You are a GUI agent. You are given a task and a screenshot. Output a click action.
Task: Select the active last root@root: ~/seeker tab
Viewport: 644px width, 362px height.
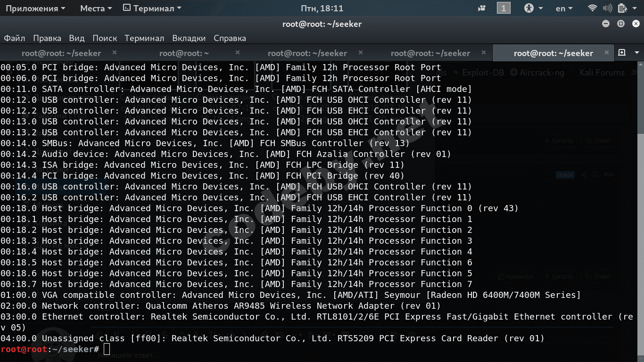(553, 53)
